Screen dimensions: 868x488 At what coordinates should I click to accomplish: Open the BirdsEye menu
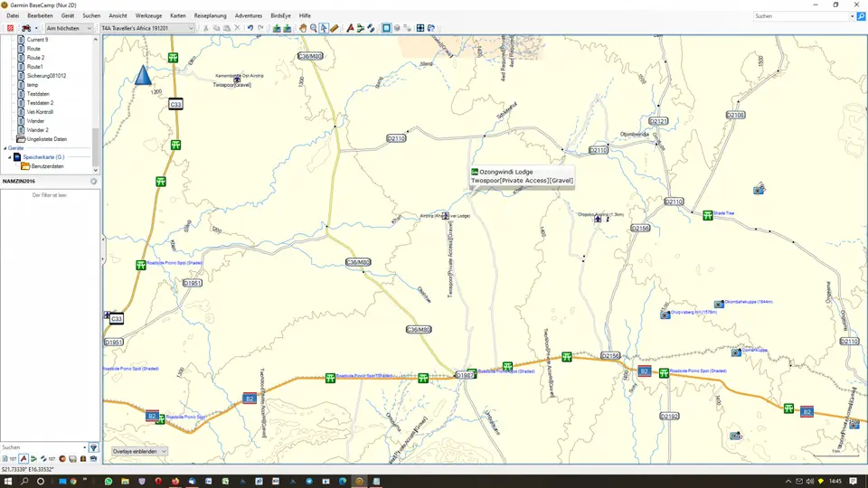[280, 15]
